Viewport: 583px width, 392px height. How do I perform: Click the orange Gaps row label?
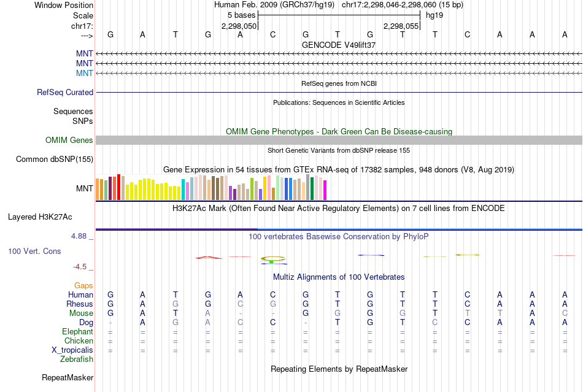click(x=83, y=285)
